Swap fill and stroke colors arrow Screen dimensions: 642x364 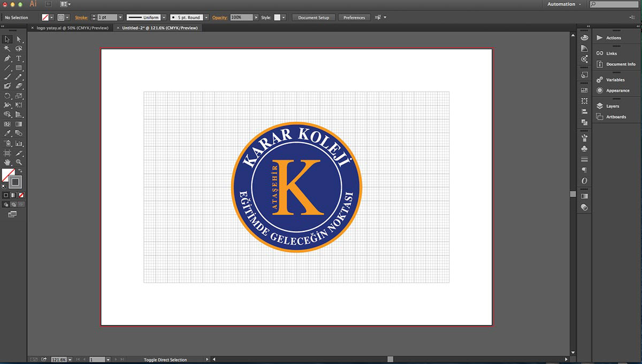click(x=20, y=171)
